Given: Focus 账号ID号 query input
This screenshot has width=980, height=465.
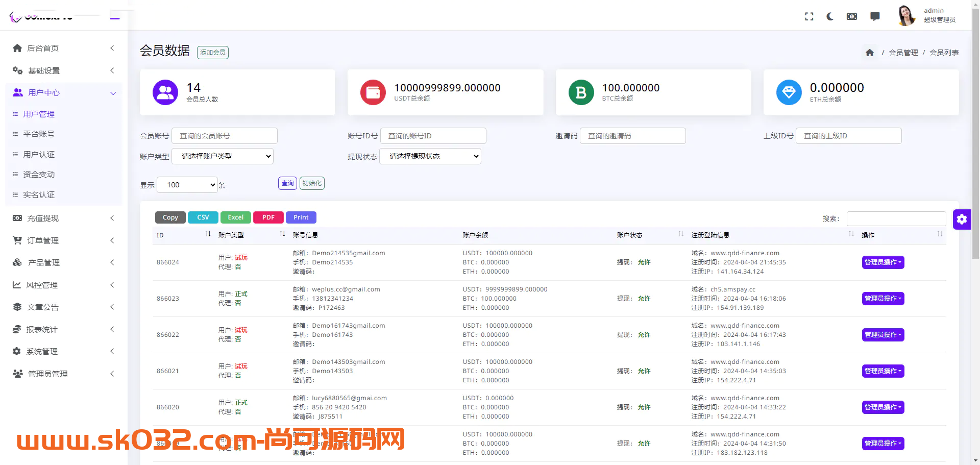Looking at the screenshot, I should pos(433,136).
